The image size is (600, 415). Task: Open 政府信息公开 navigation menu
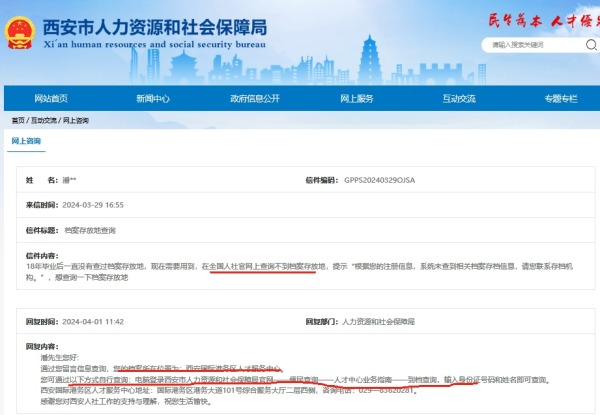[x=255, y=99]
